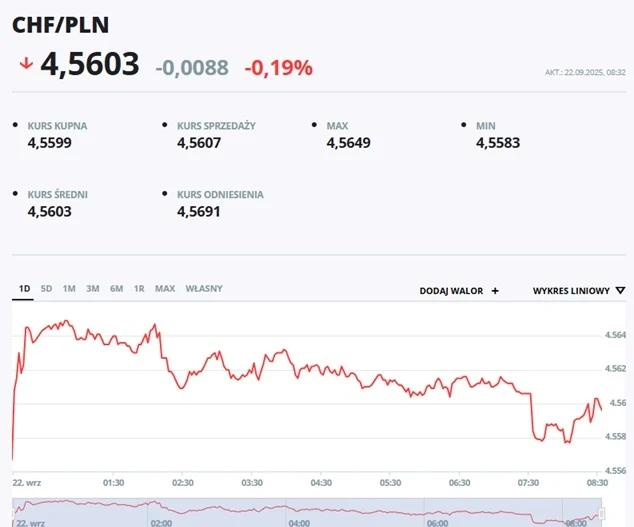Show the MAX chart range
The width and height of the screenshot is (634, 527).
[165, 289]
